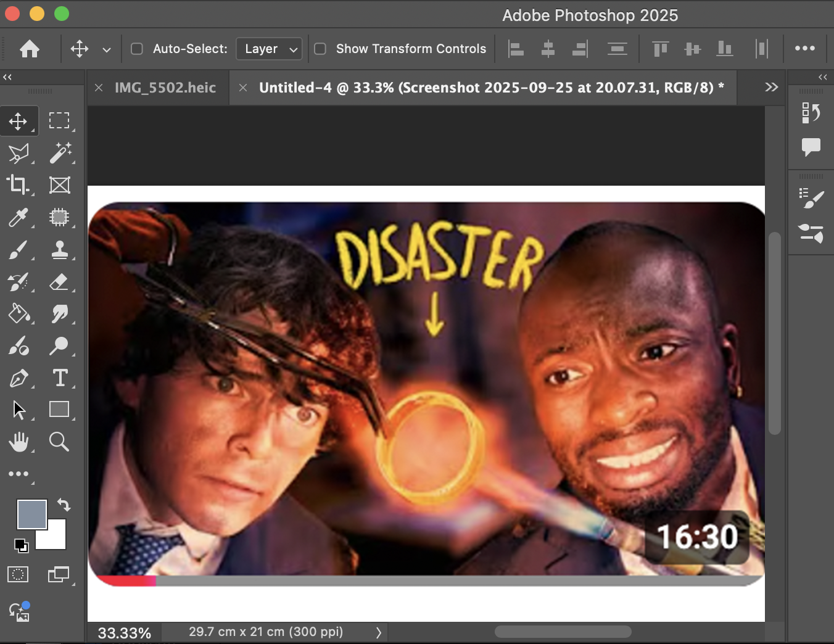
Task: Show hidden document tabs chevron
Action: [x=771, y=87]
